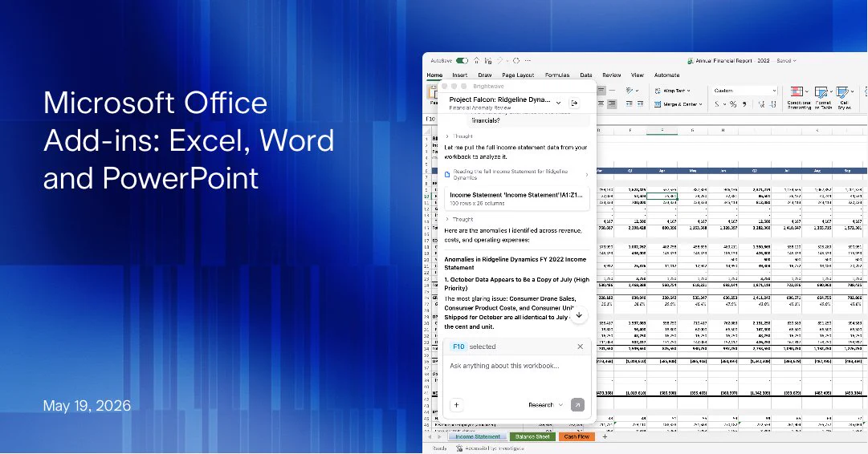Click the plus attach button in Brightwave
Screen dimensions: 868x454
457,405
